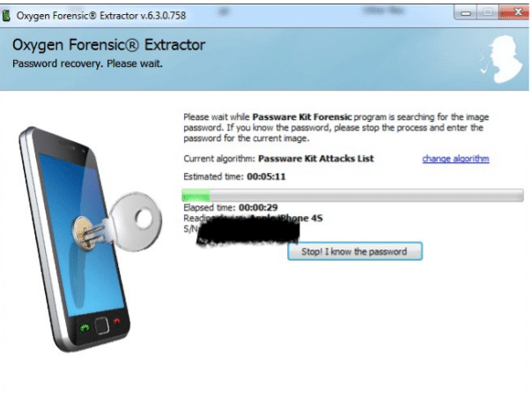Click the Oxygen Forensic Extractor header title
The width and height of the screenshot is (532, 395).
pos(108,45)
